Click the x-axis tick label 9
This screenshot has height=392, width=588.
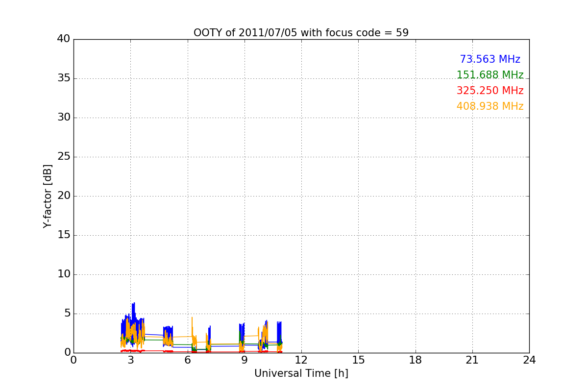[245, 360]
